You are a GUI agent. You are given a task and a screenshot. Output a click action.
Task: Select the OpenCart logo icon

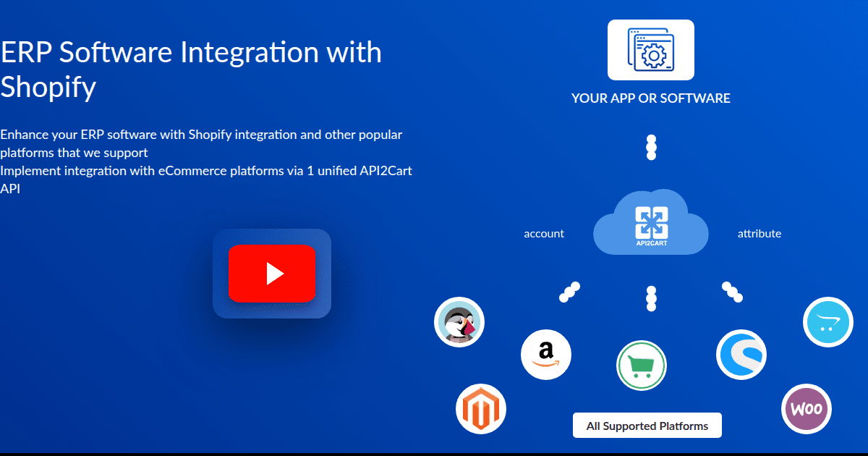coord(828,322)
